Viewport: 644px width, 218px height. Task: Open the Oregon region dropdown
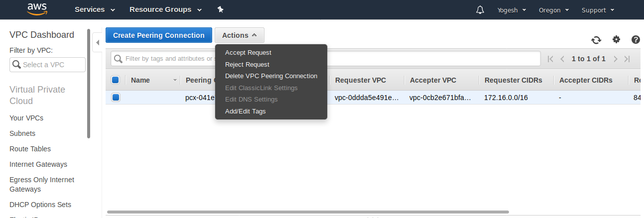(x=553, y=10)
